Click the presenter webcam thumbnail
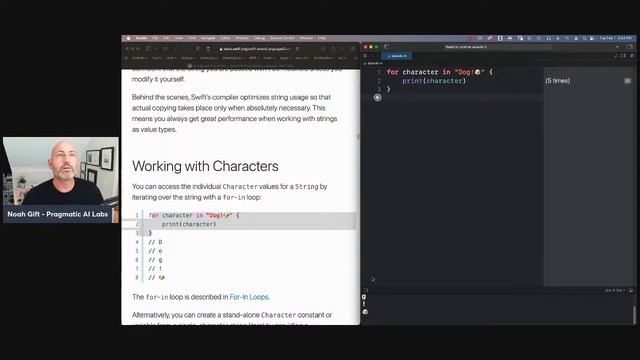 coord(61,180)
